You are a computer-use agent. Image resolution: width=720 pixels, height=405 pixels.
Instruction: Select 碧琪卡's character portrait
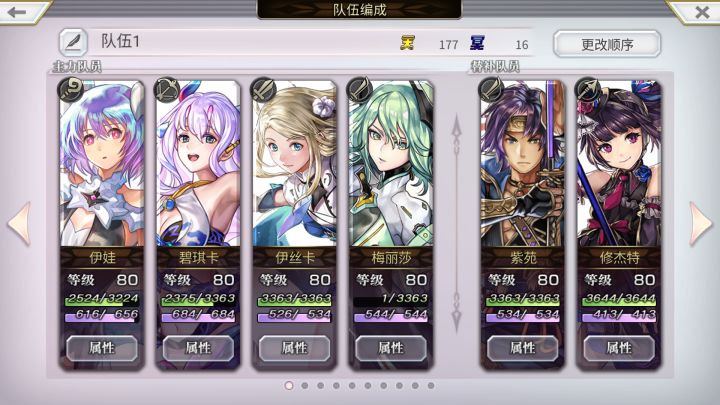[x=198, y=164]
